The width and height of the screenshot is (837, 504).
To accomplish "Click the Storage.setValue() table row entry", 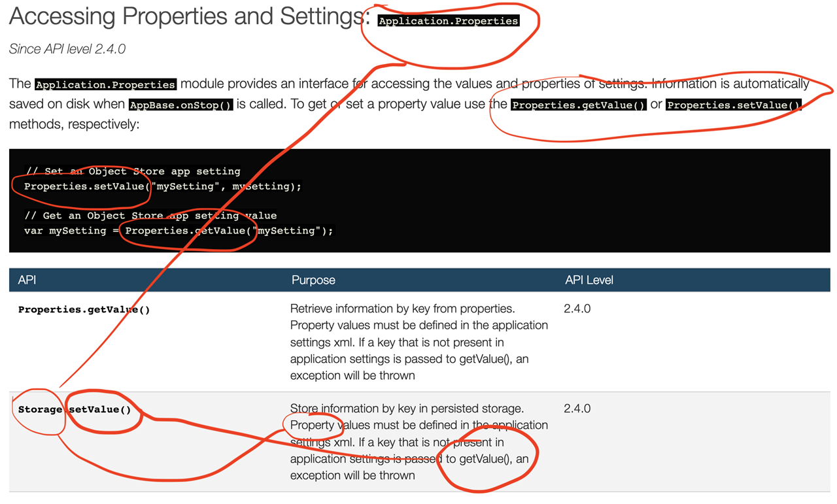I will 75,410.
